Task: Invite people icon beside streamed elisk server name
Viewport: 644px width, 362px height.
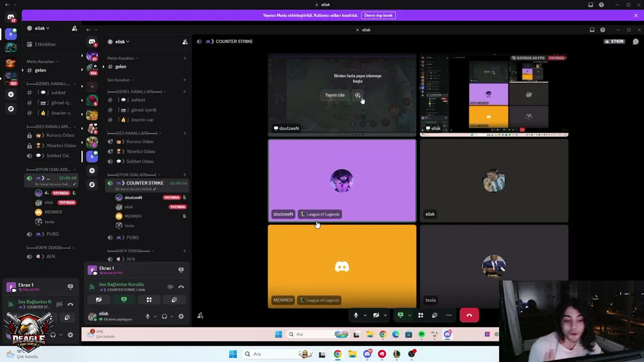Action: coord(185,42)
